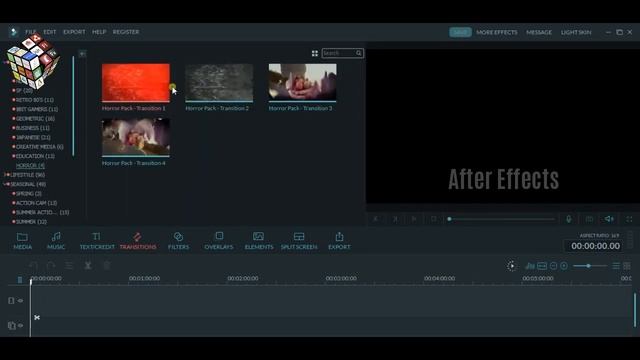Screen dimensions: 640x360
Task: Click the render preview icon above the timeline
Action: click(x=511, y=266)
